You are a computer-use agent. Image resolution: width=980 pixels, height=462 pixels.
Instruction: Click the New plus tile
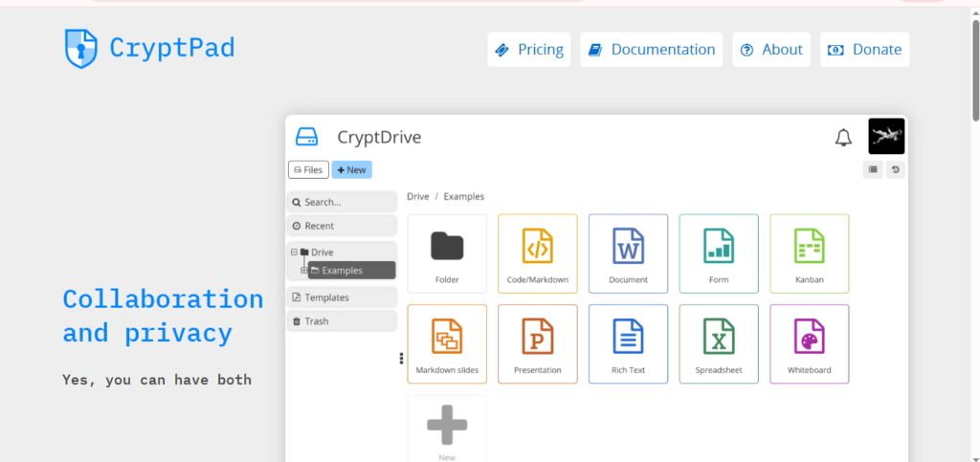click(x=447, y=429)
